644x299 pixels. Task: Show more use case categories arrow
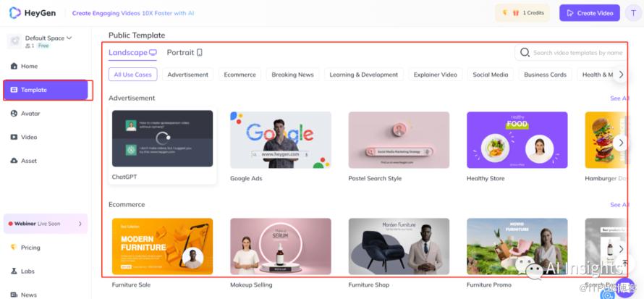[x=621, y=75]
